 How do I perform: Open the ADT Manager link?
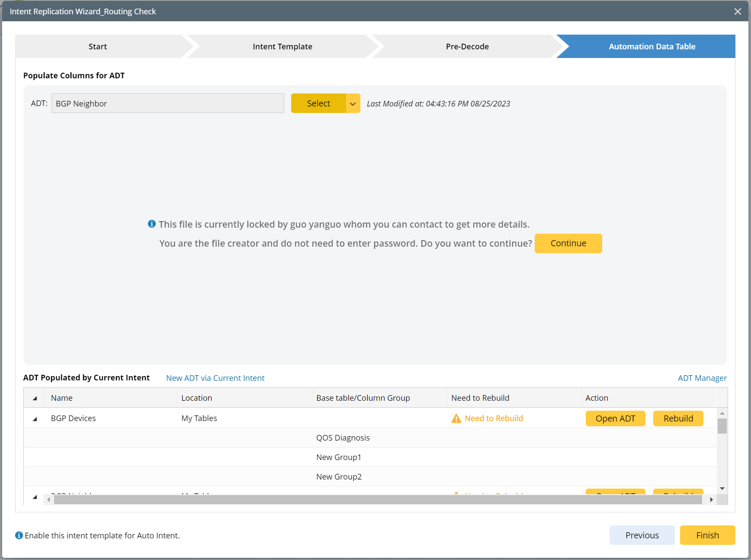[x=702, y=378]
